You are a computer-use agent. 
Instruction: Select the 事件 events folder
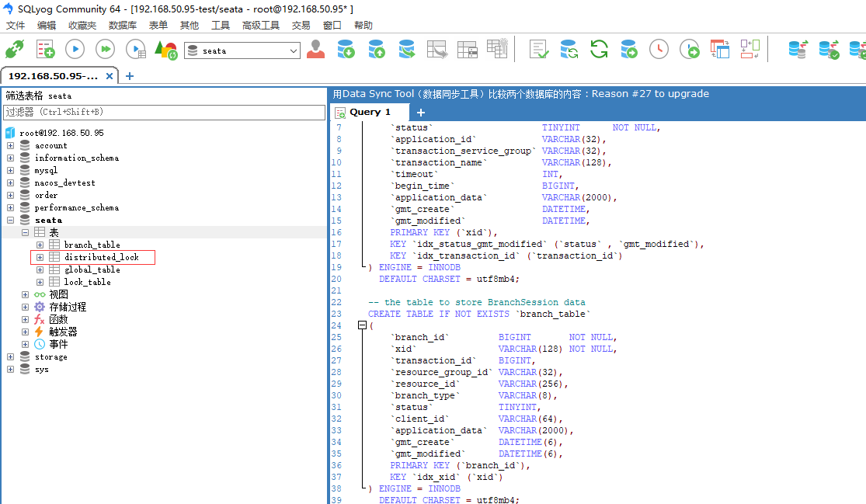pyautogui.click(x=58, y=345)
